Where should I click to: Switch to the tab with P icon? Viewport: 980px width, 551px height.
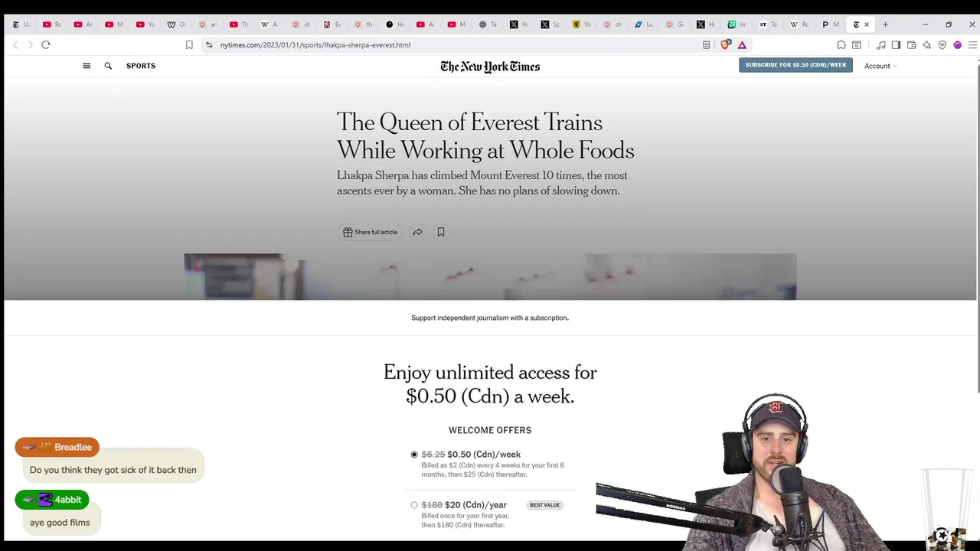click(x=830, y=24)
